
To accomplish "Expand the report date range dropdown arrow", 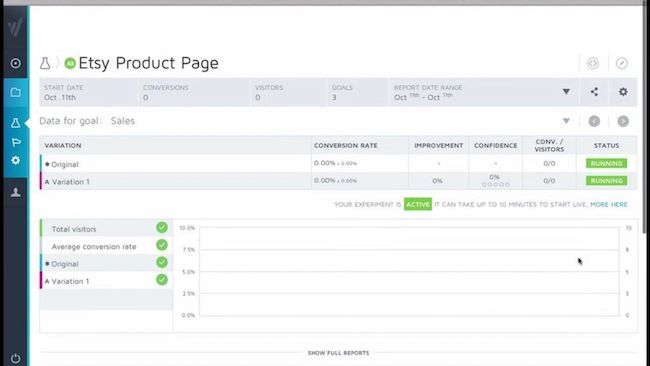I will tap(566, 92).
